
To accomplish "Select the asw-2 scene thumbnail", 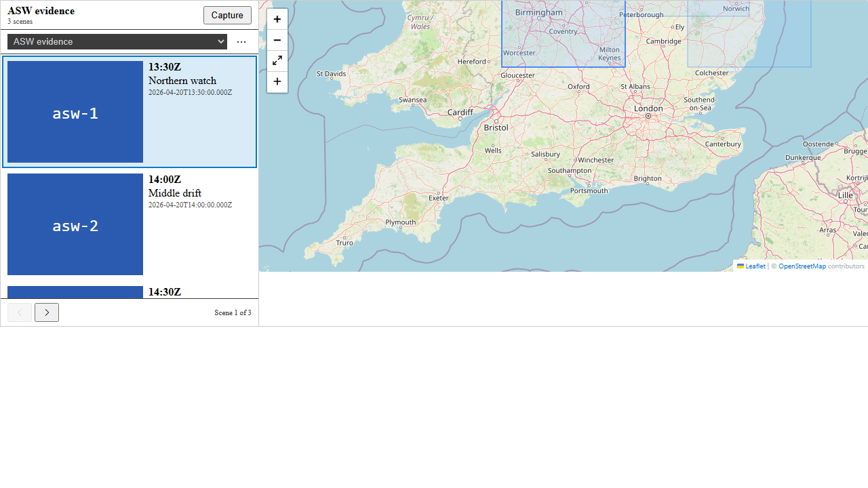I will (x=75, y=224).
